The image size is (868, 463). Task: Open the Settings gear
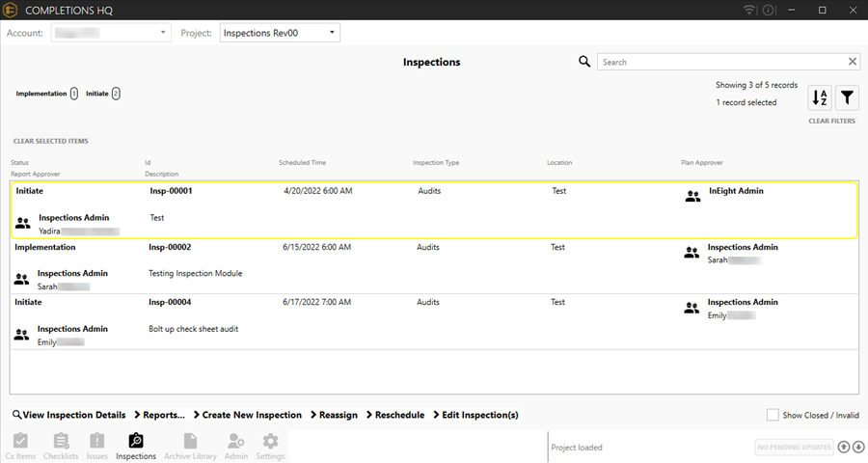coord(271,447)
